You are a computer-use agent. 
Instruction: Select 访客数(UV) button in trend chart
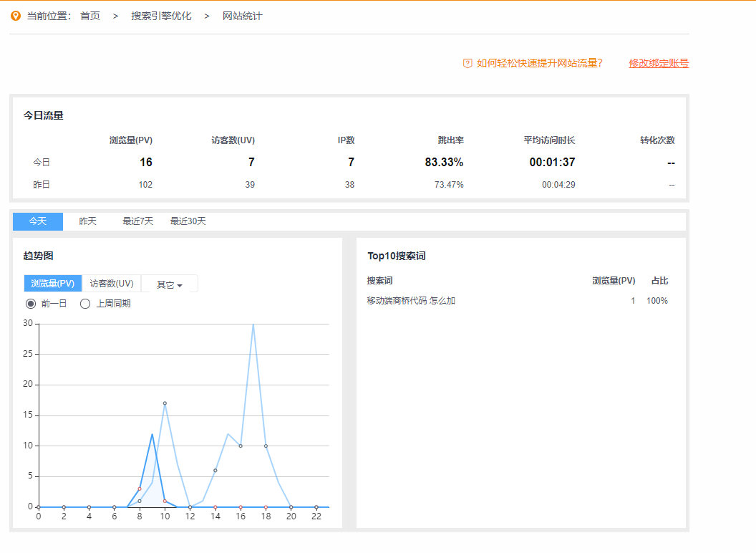pyautogui.click(x=112, y=284)
